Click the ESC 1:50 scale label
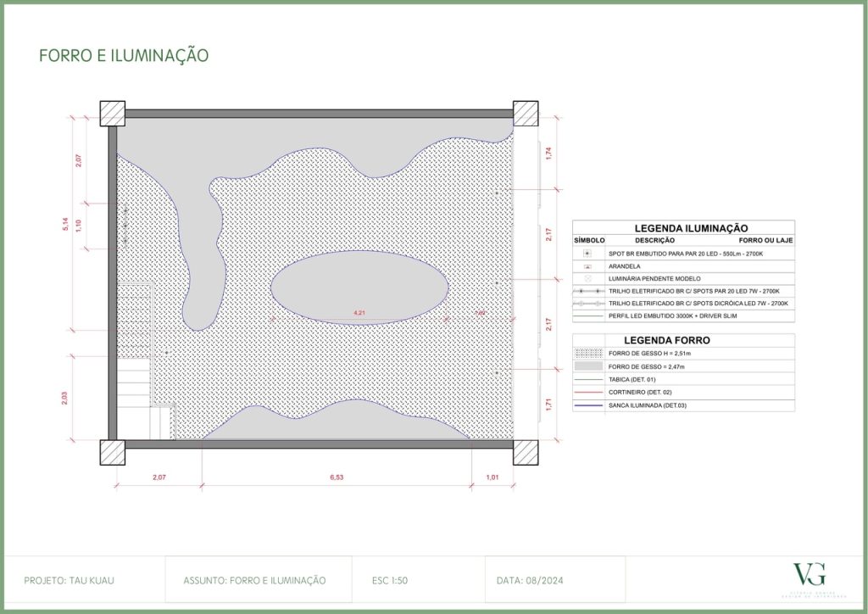Image resolution: width=868 pixels, height=614 pixels. point(391,580)
